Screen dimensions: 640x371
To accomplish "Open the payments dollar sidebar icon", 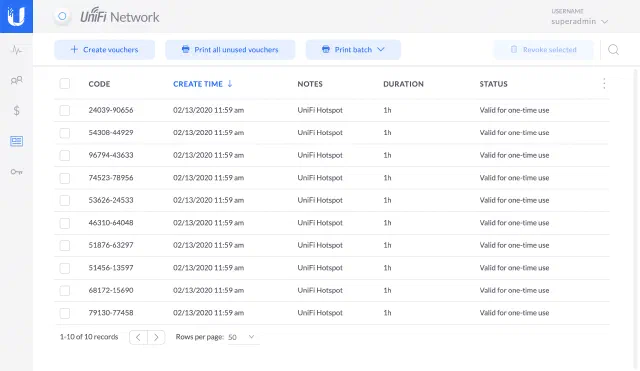I will pyautogui.click(x=16, y=111).
